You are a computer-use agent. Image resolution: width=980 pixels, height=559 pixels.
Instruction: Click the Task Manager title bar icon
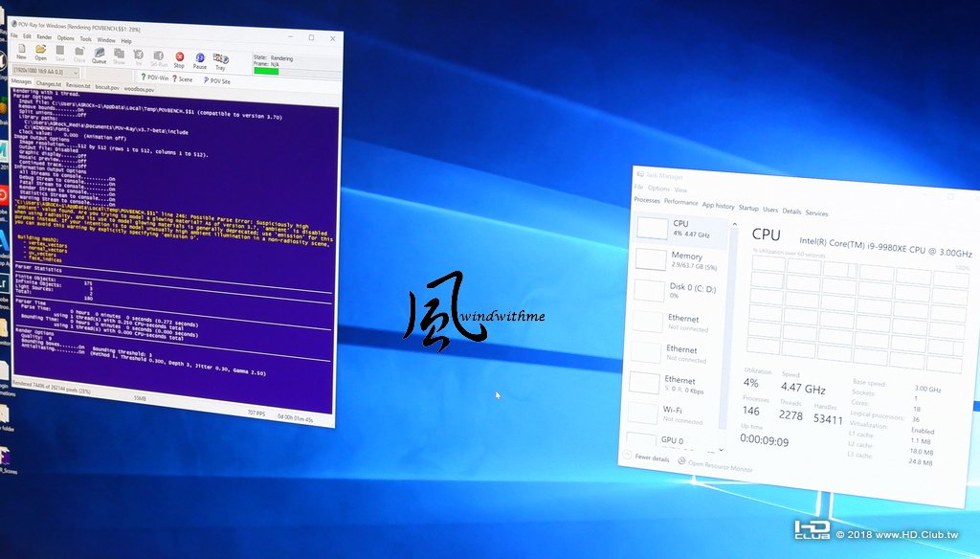coord(640,174)
